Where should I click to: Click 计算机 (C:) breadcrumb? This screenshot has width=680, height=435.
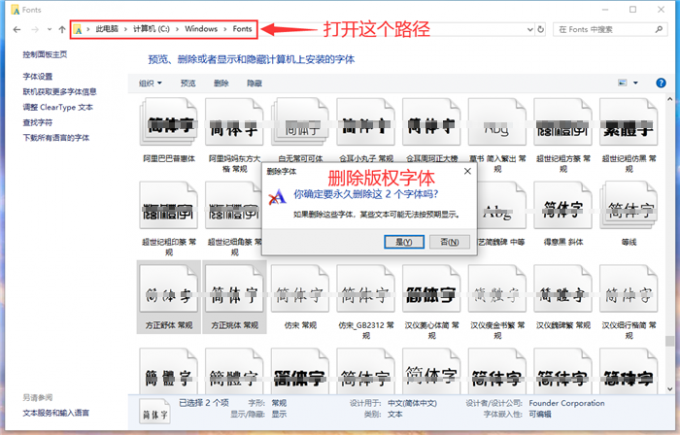[151, 29]
